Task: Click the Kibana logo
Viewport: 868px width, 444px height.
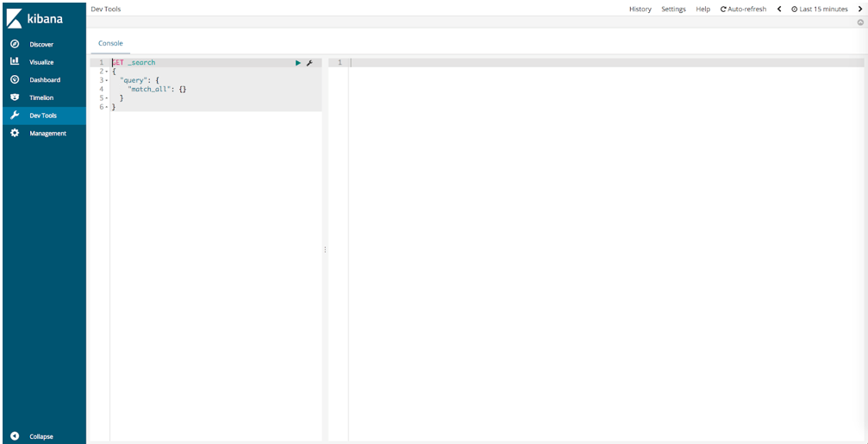Action: [34, 19]
